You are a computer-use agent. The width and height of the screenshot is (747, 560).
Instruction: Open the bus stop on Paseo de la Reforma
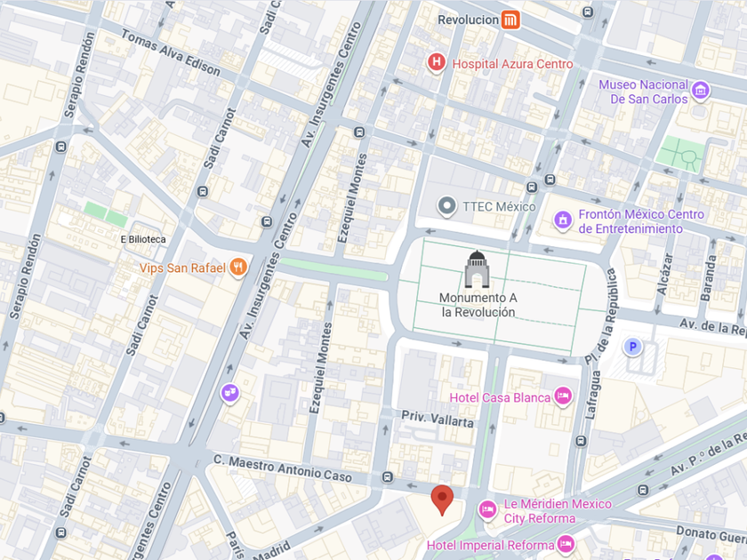click(643, 490)
